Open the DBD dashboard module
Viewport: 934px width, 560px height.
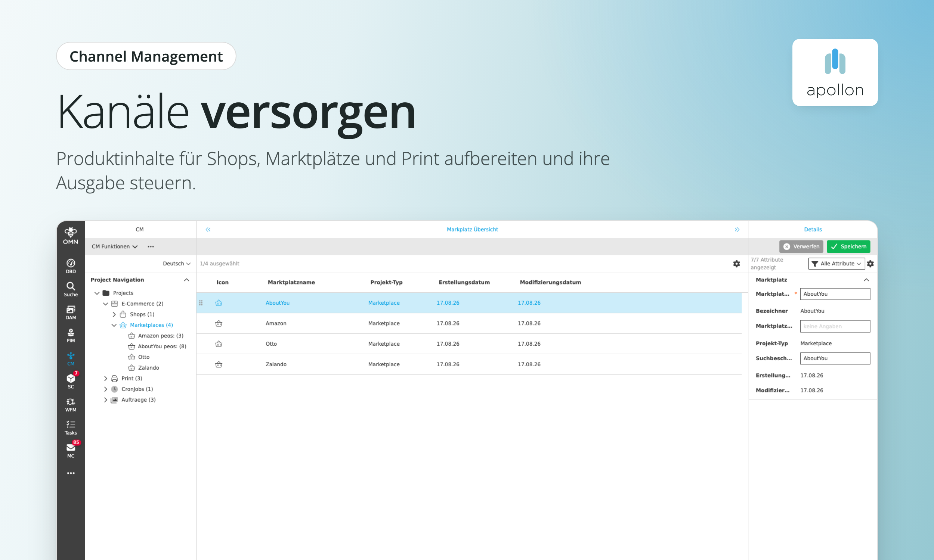click(x=71, y=266)
